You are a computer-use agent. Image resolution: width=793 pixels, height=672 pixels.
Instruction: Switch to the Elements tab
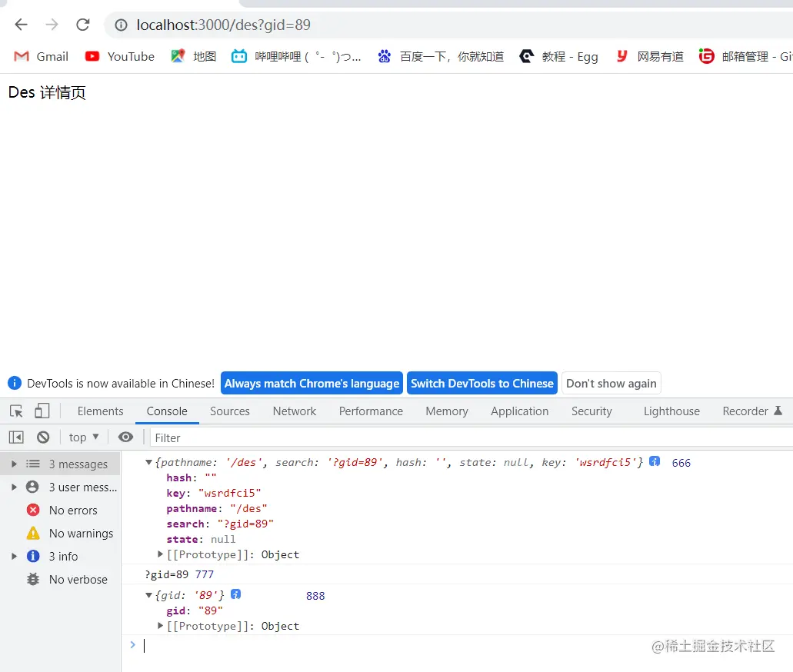[100, 411]
